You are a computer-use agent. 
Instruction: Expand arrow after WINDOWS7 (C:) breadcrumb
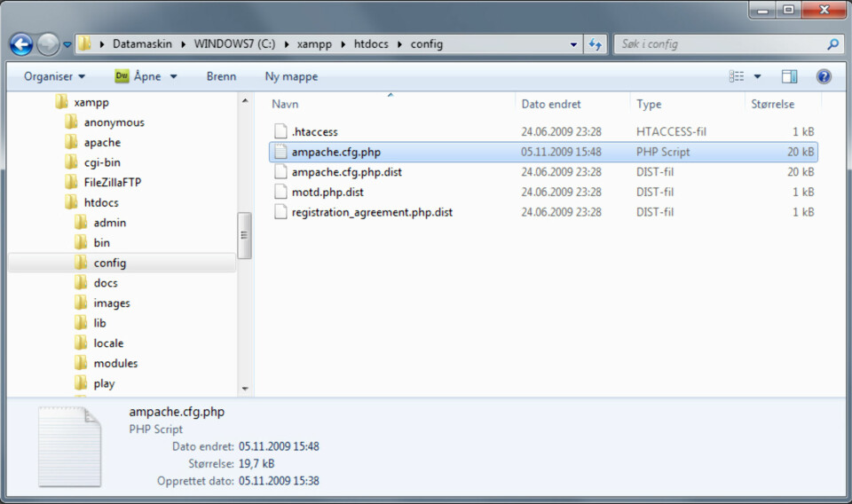click(287, 44)
